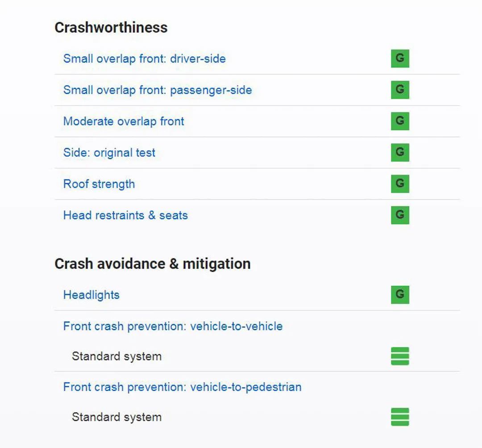The width and height of the screenshot is (482, 448).
Task: Click the green G icon for driver-side overlap
Action: tap(400, 58)
